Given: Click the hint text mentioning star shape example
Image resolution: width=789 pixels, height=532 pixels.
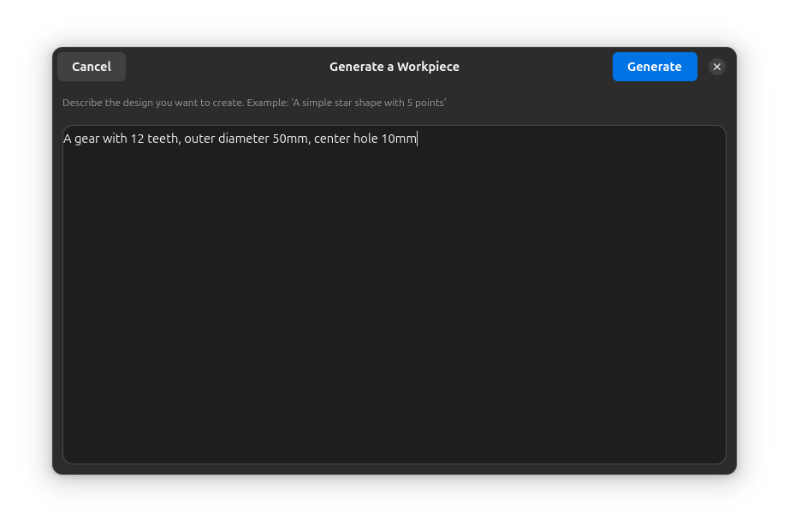Looking at the screenshot, I should click(x=253, y=102).
